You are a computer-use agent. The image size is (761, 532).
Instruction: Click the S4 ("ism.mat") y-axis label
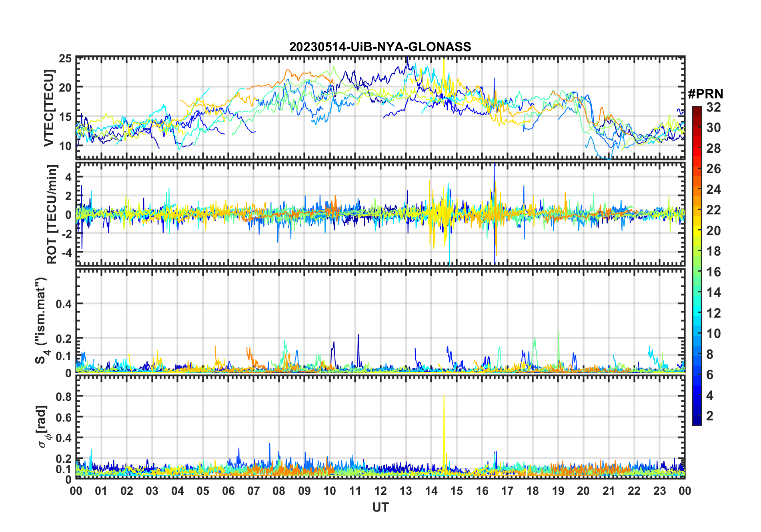pyautogui.click(x=42, y=321)
